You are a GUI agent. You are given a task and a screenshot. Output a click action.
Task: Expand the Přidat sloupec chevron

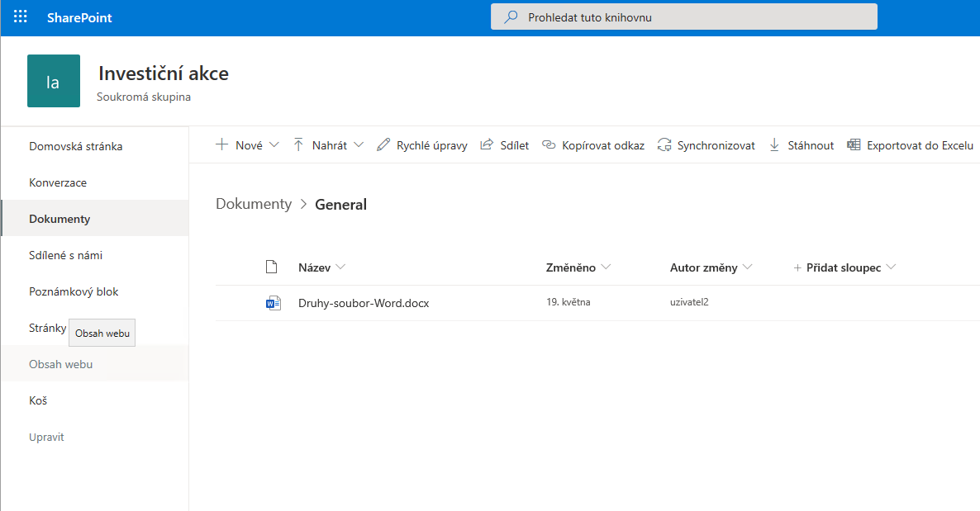pos(892,267)
